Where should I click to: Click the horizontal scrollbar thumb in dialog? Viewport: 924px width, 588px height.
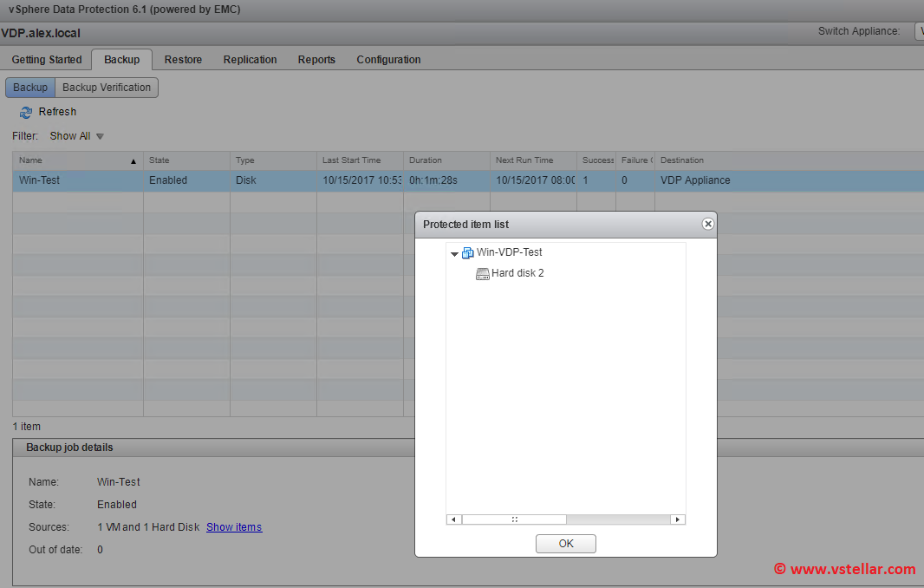point(514,519)
